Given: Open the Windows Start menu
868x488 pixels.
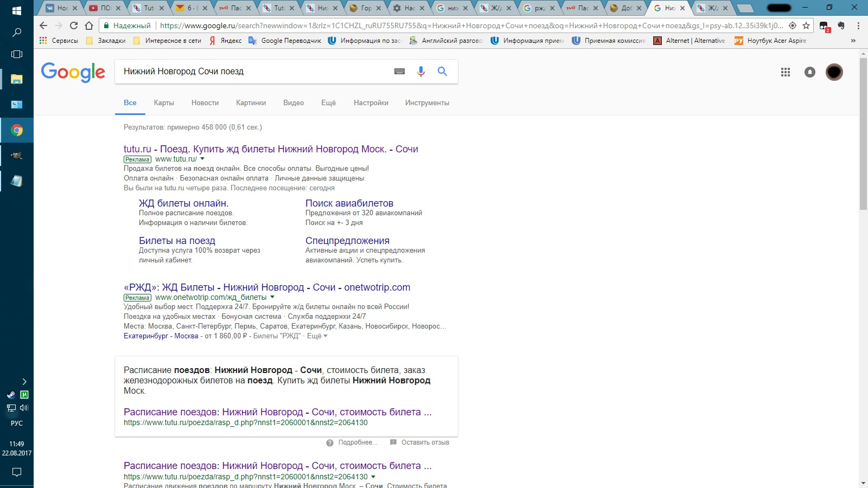Looking at the screenshot, I should pos(17,10).
